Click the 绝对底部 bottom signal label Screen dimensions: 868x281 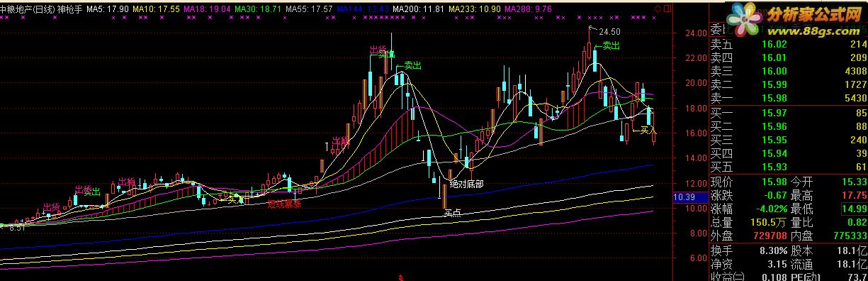pos(466,184)
